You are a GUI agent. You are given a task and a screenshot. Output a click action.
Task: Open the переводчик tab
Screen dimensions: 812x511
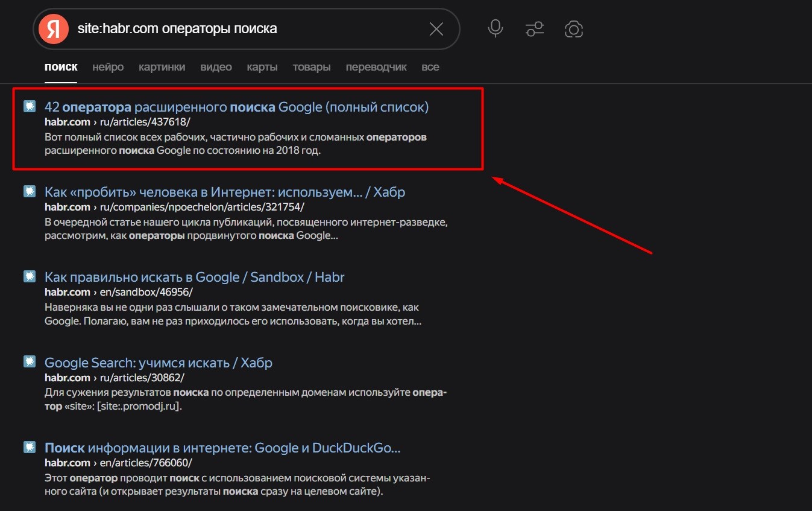click(376, 67)
